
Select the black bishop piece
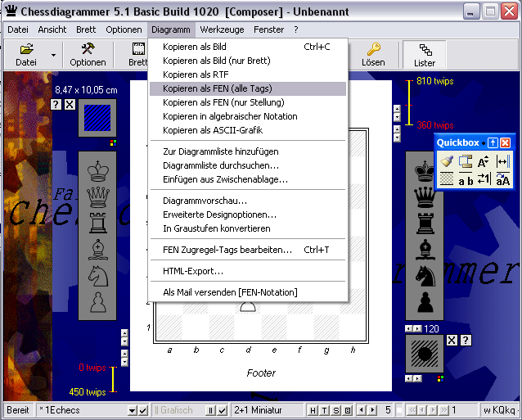(425, 250)
